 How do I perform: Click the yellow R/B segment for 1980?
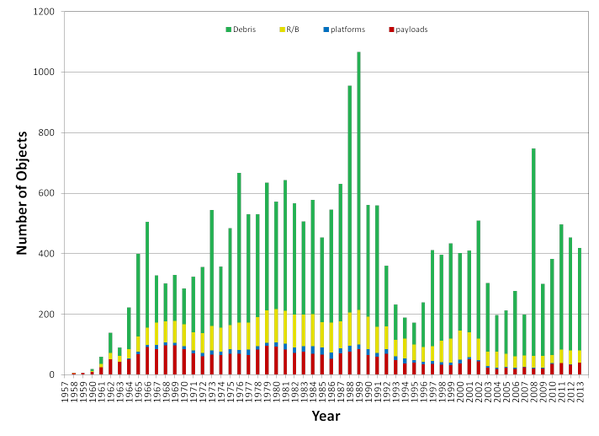(276, 326)
